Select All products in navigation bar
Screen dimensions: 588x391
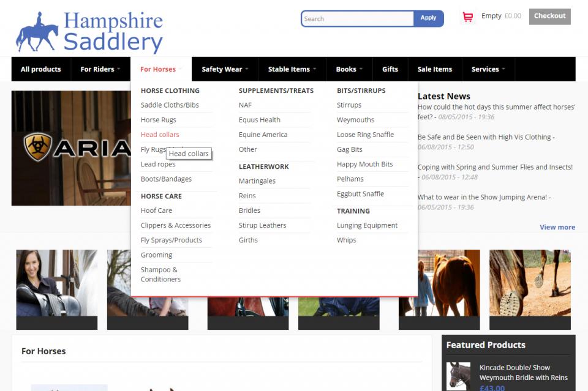pyautogui.click(x=41, y=69)
